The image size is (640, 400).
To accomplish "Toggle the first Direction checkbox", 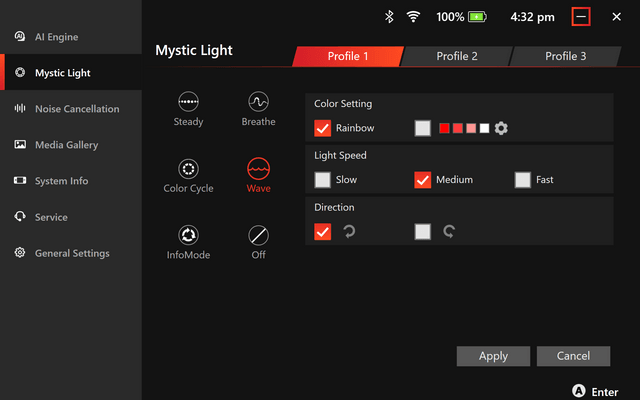I will (322, 231).
